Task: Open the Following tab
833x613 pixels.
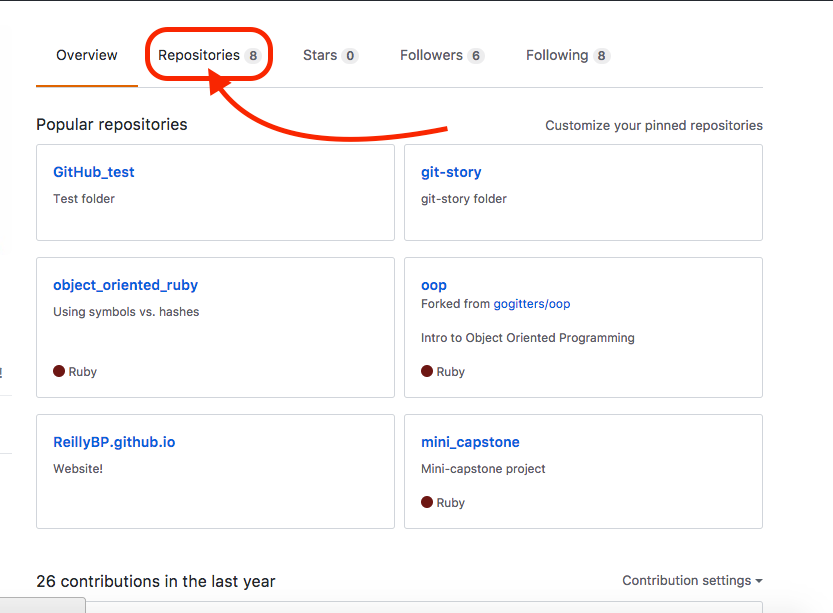Action: [556, 55]
